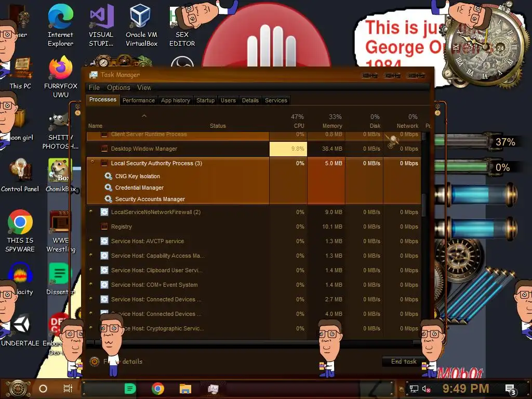Sort by the Memory column header
532x399 pixels.
click(x=326, y=121)
